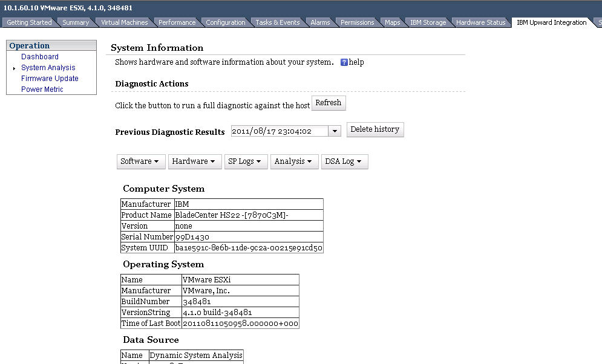Image resolution: width=602 pixels, height=364 pixels.
Task: Click Refresh to run full diagnostic
Action: point(329,103)
